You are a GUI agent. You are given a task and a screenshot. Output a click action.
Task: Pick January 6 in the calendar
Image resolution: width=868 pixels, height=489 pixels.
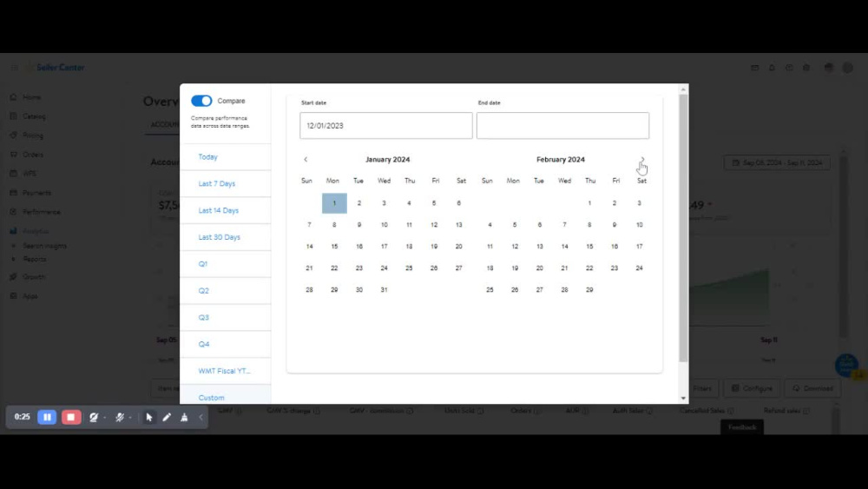pyautogui.click(x=459, y=203)
